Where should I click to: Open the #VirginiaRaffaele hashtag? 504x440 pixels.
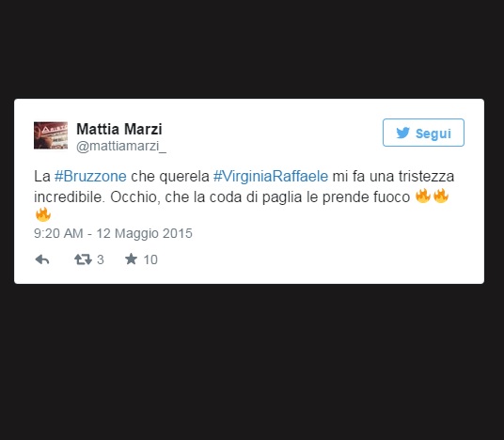pos(271,177)
